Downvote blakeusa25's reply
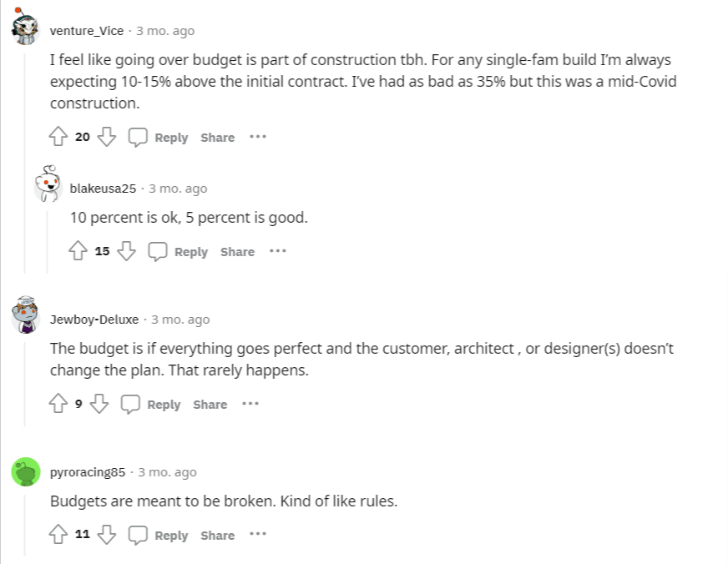 tap(126, 251)
